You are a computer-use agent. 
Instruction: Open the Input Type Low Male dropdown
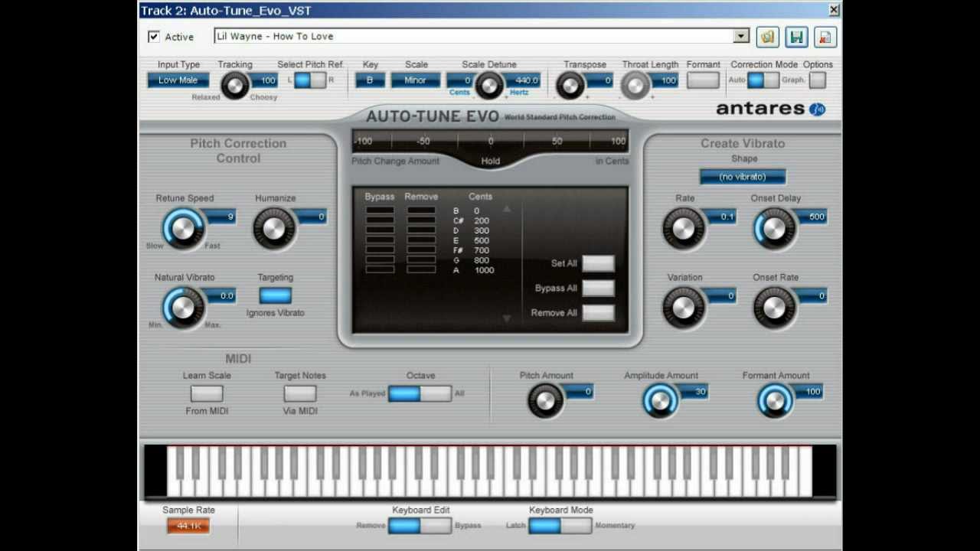coord(178,80)
